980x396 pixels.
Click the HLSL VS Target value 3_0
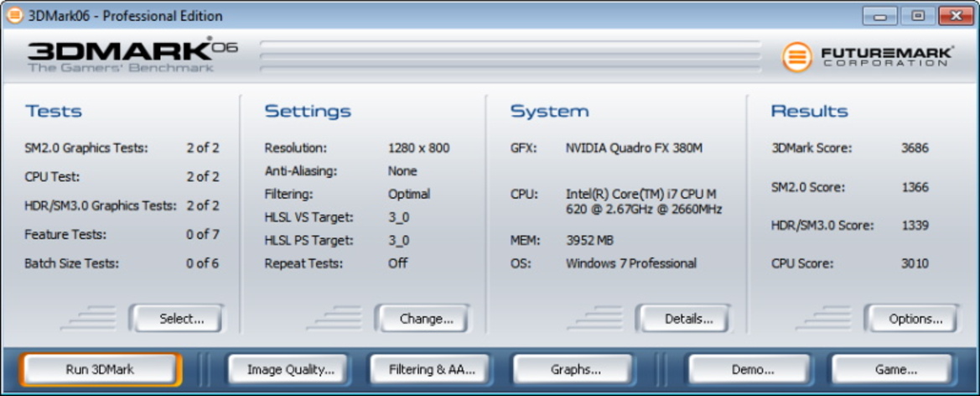[399, 217]
